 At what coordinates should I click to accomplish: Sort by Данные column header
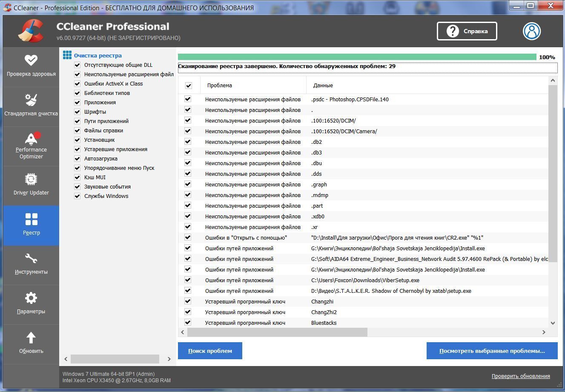pos(427,85)
